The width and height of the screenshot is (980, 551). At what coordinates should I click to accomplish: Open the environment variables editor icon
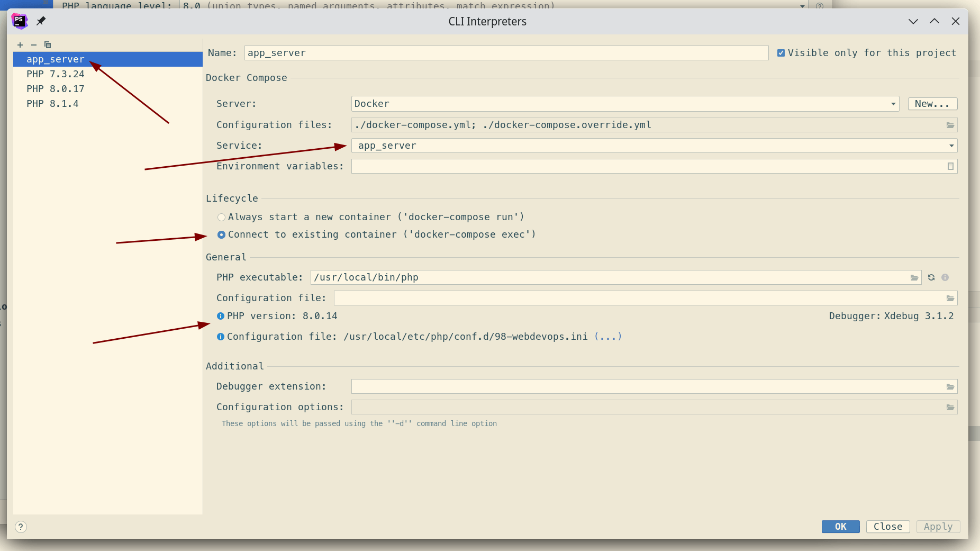pyautogui.click(x=950, y=166)
